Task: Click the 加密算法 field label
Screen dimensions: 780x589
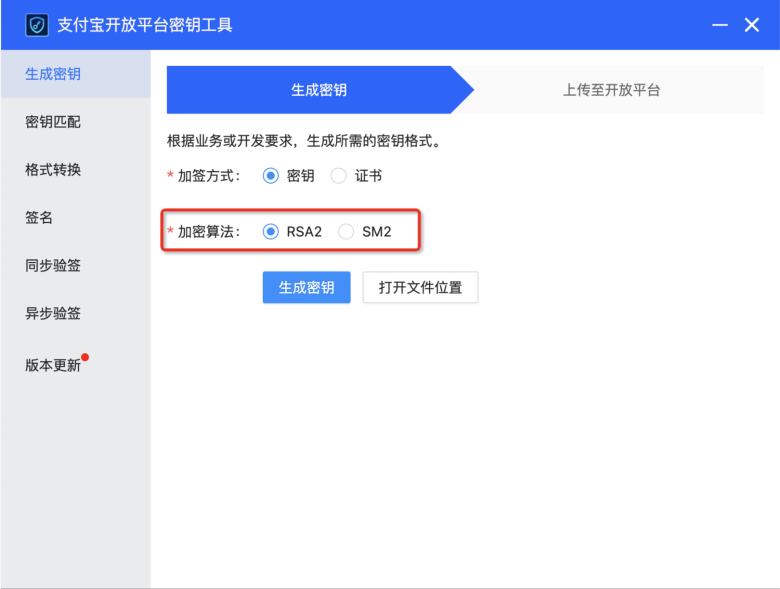Action: (x=208, y=232)
